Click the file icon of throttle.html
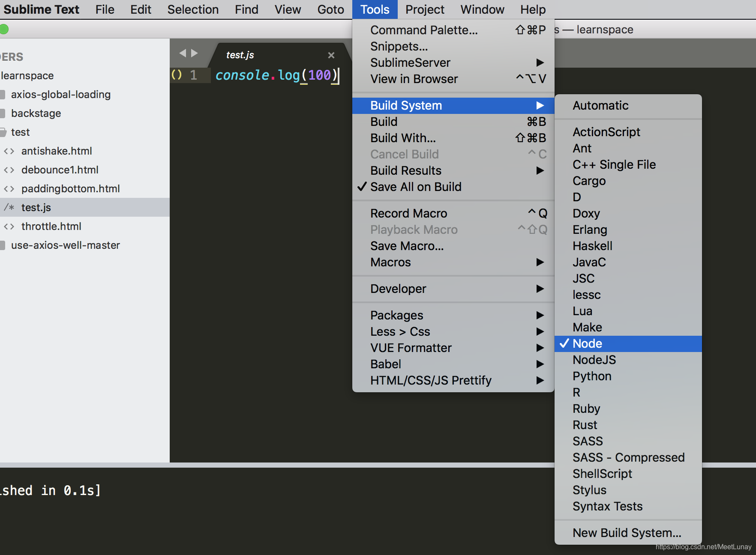756x555 pixels. point(9,227)
